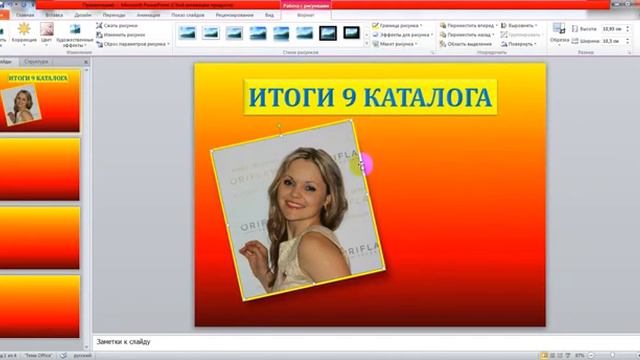Expand Переместить вперед dropdown arrow
Screen dimensions: 640x360
click(x=496, y=25)
